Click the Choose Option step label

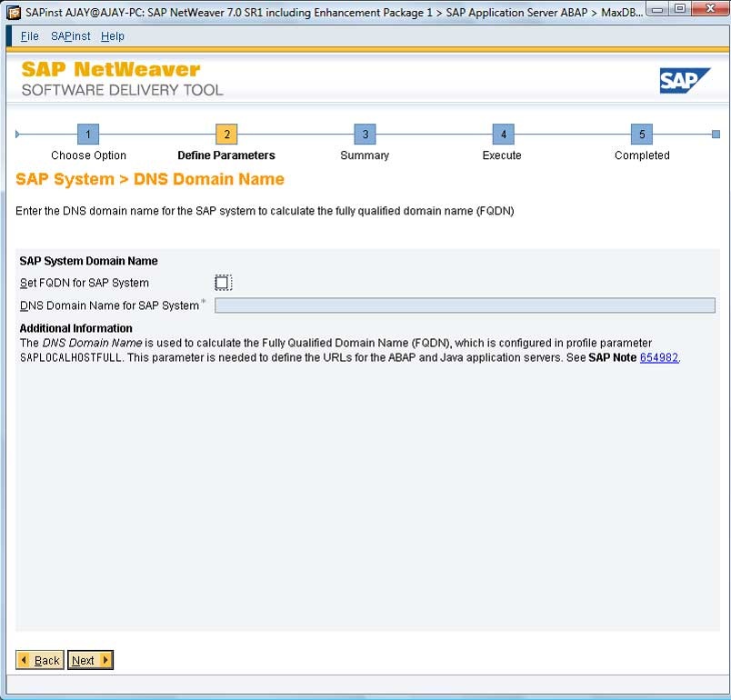88,155
